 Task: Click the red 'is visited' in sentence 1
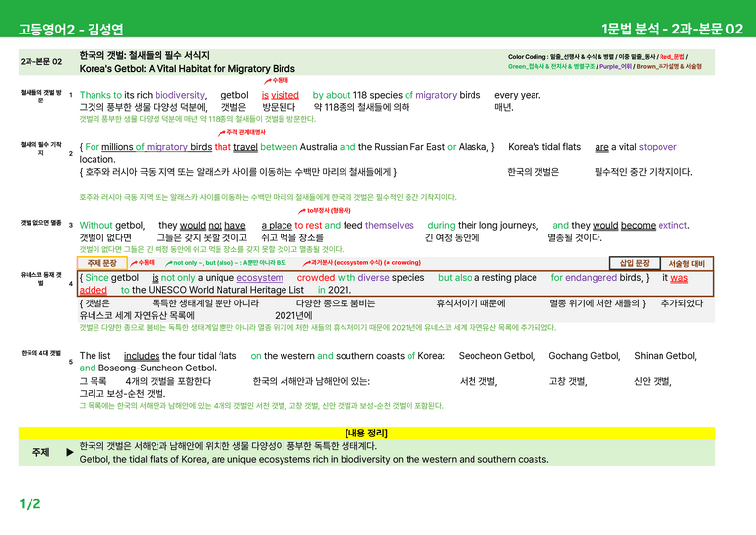point(281,95)
